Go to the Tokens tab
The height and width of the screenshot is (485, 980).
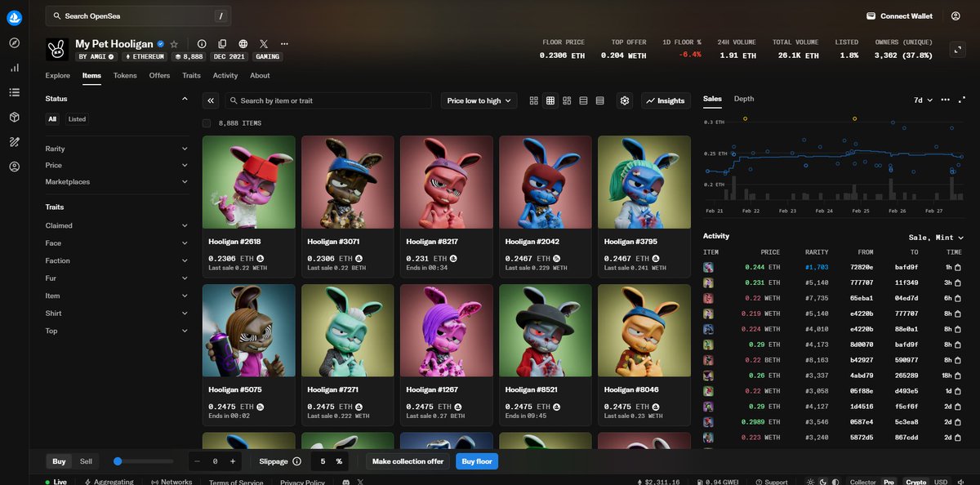pyautogui.click(x=125, y=75)
